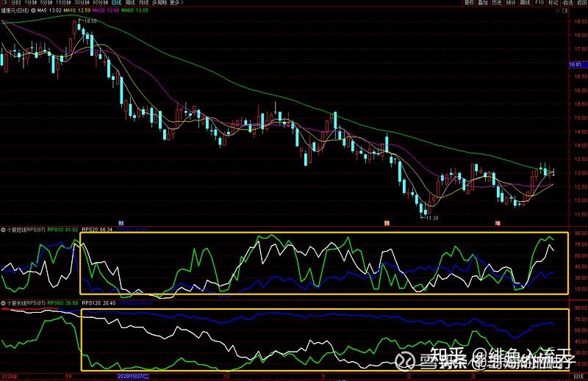
Task: Open the 统计 statistics button
Action: (x=511, y=2)
